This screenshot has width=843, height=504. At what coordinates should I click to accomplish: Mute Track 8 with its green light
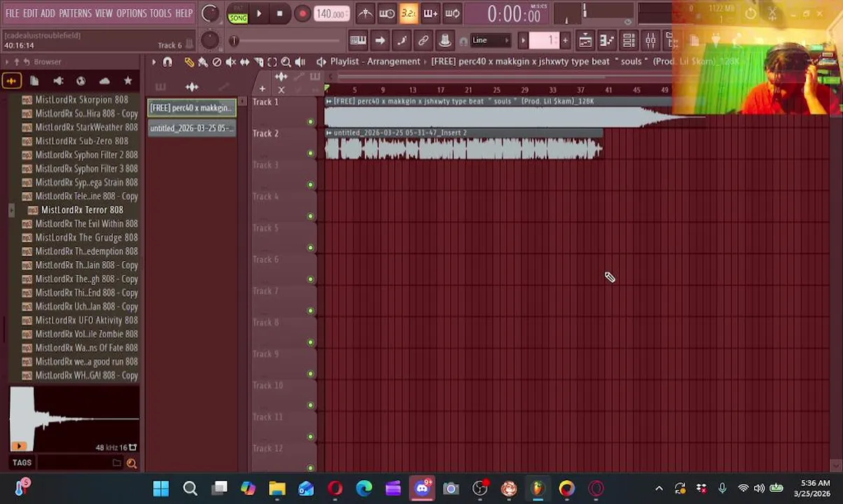pyautogui.click(x=310, y=342)
